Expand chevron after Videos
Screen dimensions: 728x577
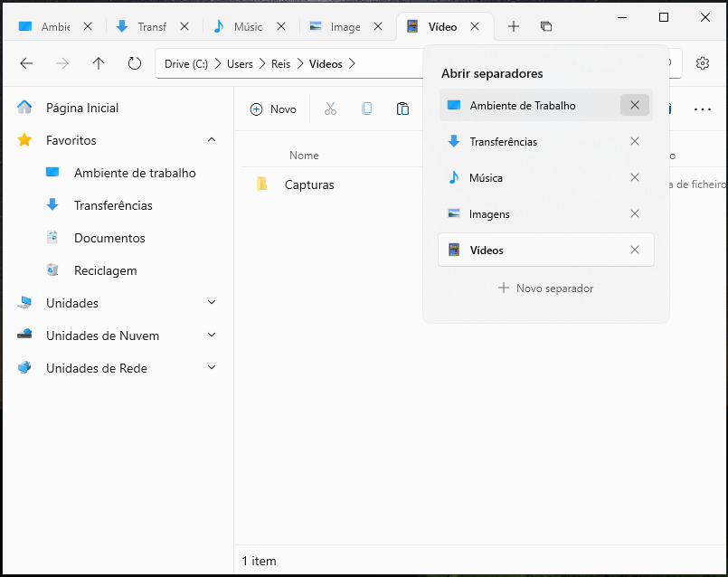tap(352, 63)
